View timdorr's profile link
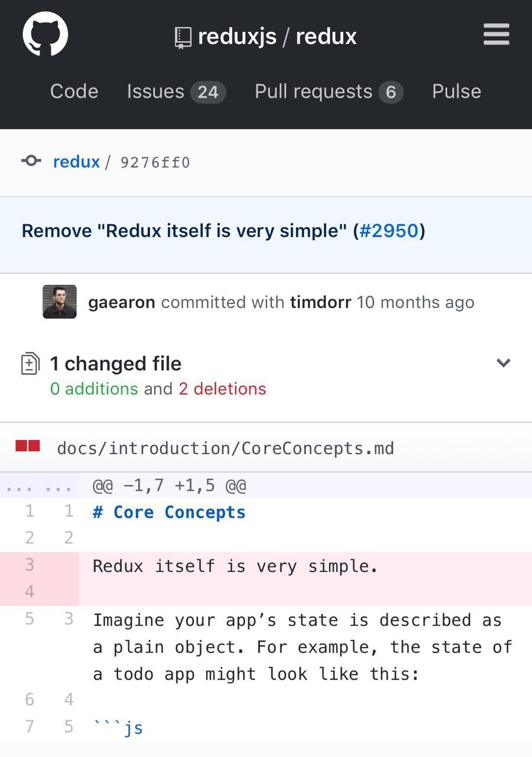The height and width of the screenshot is (757, 532). click(x=320, y=302)
